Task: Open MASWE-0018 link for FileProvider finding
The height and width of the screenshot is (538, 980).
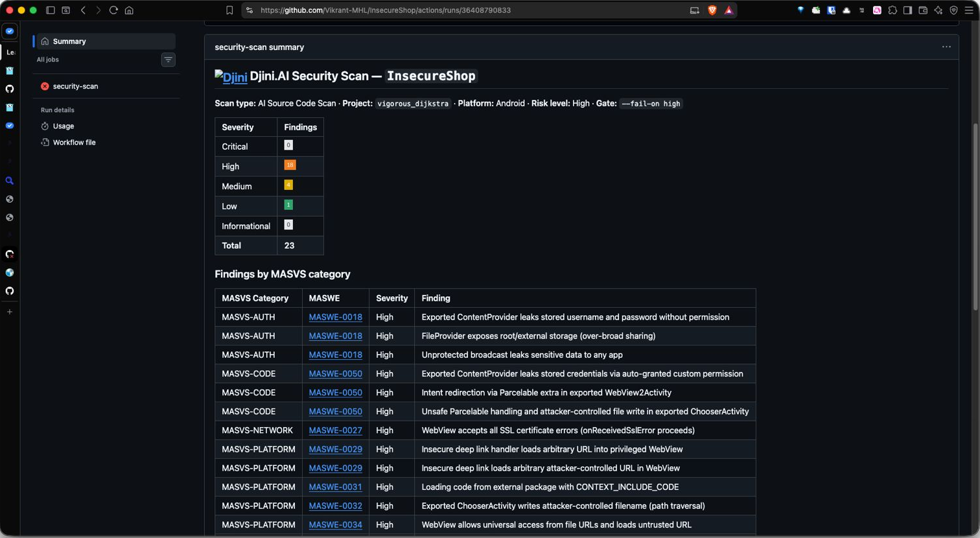Action: click(x=335, y=336)
